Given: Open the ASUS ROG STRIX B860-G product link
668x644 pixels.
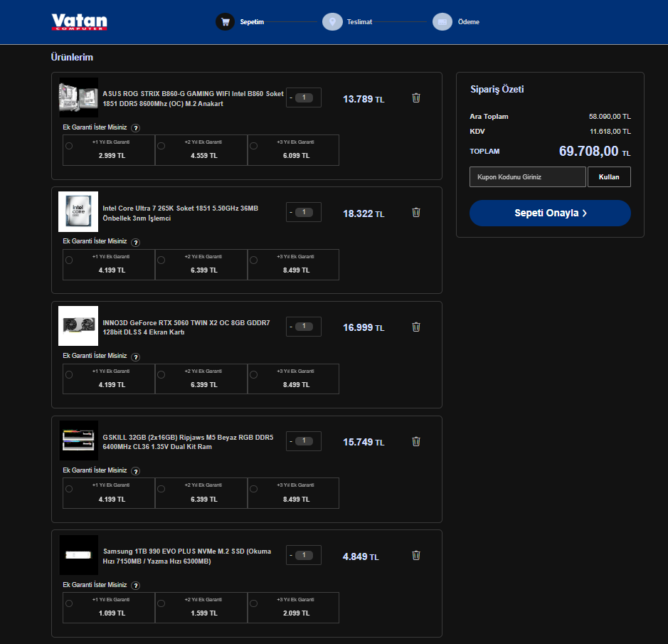Looking at the screenshot, I should 193,98.
